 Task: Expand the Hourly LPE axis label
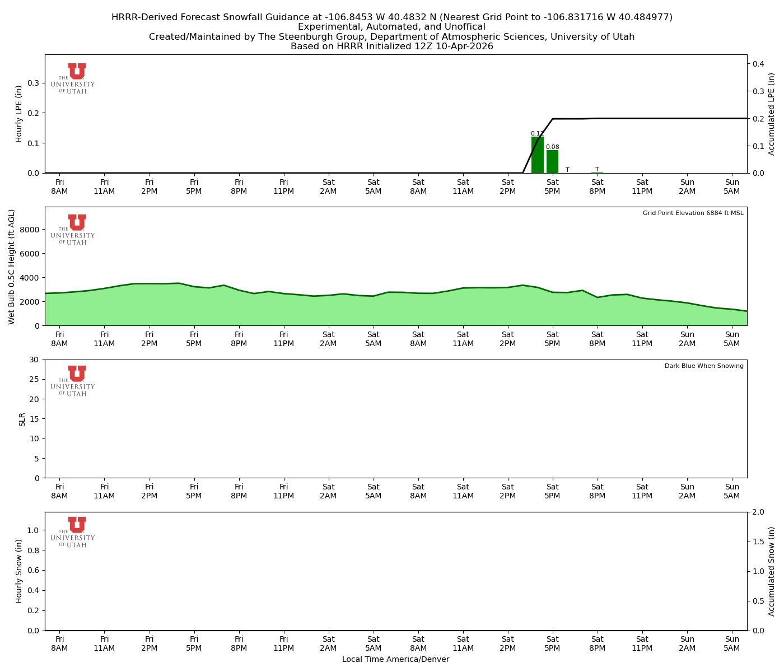click(19, 114)
